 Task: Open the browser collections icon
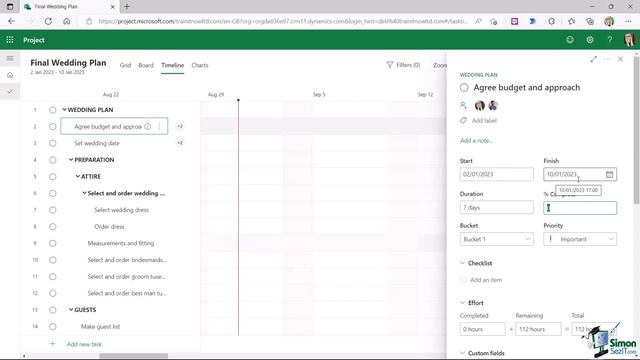click(590, 21)
